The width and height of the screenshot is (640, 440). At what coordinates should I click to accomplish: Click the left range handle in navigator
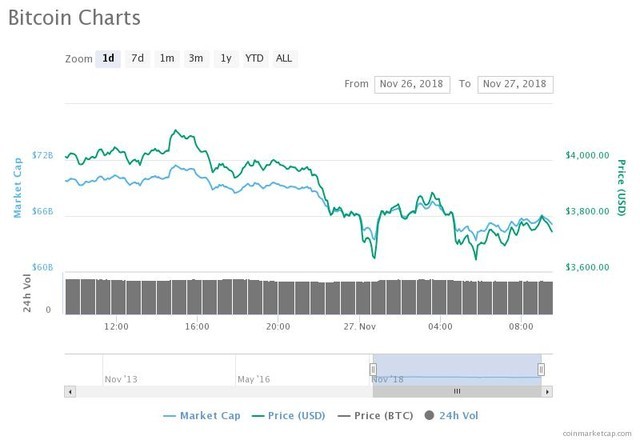click(x=373, y=369)
